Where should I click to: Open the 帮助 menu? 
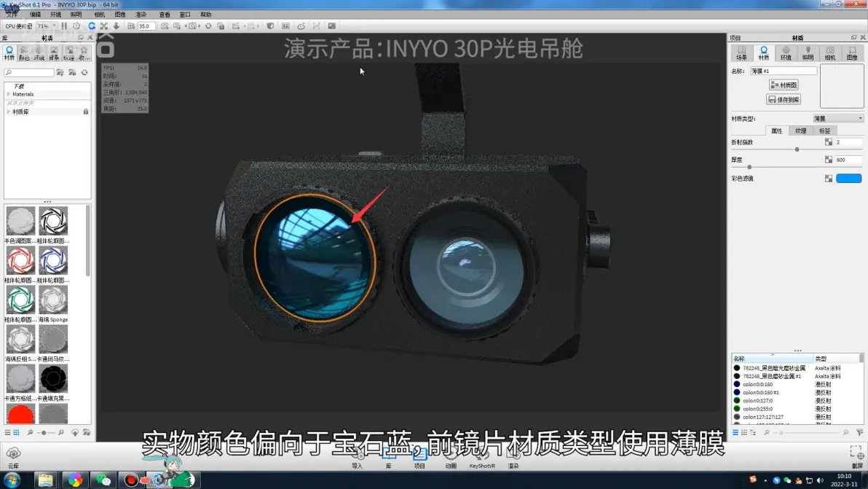[x=206, y=15]
